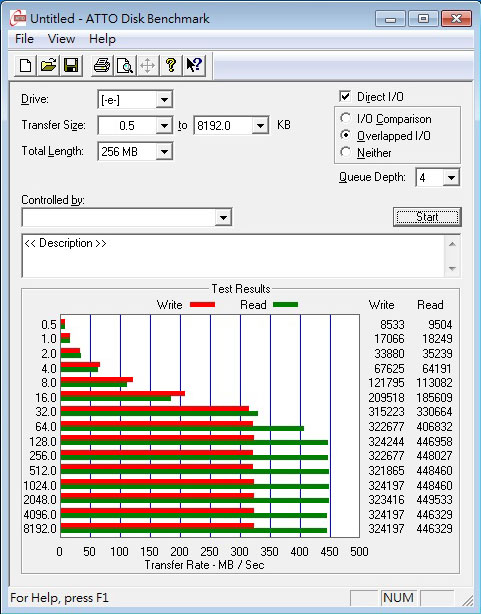Click the read value 185609
This screenshot has width=481, height=614.
[x=434, y=397]
